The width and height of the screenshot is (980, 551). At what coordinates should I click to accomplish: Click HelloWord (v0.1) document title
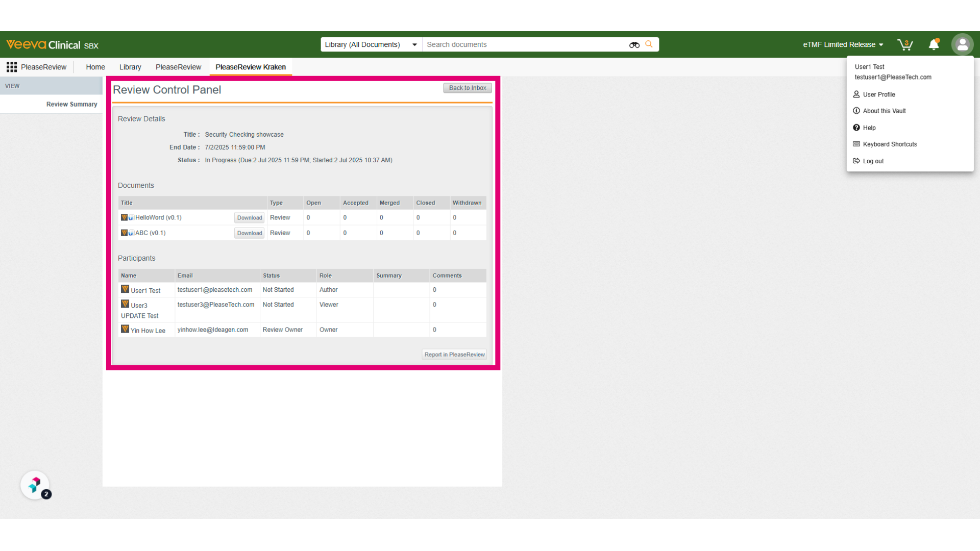158,217
